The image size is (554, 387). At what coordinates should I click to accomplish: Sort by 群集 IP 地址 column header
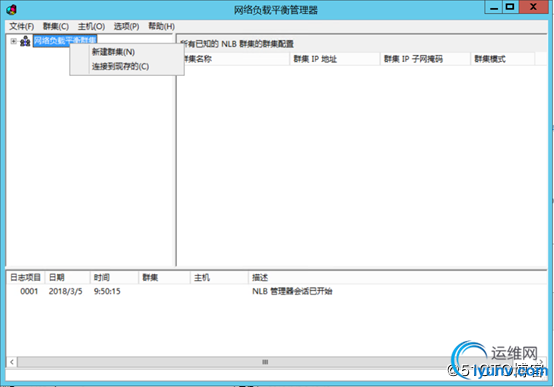tap(335, 59)
